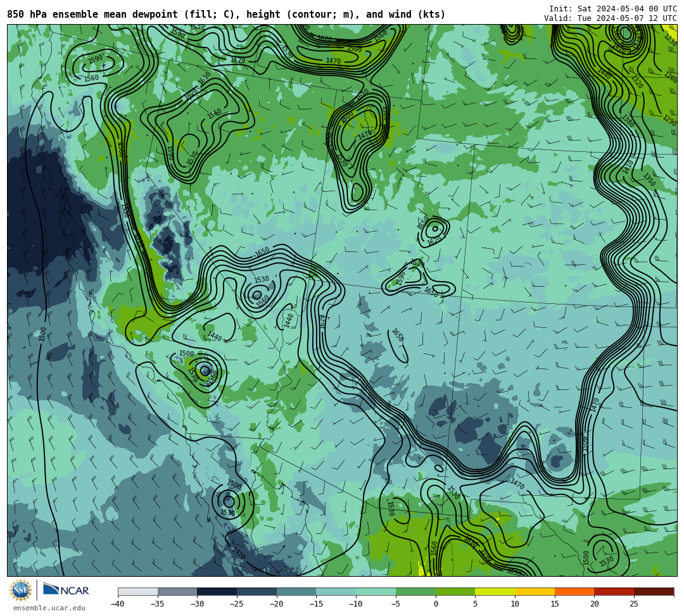The width and height of the screenshot is (684, 616).
Task: Click the 25 colorbar tick label
Action: tap(634, 604)
